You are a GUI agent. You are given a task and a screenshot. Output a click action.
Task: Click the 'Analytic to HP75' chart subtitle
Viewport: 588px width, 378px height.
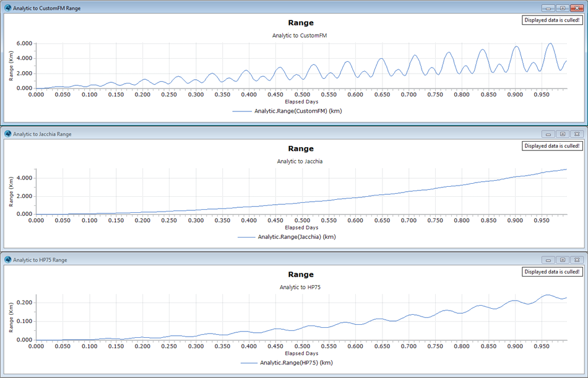[300, 287]
